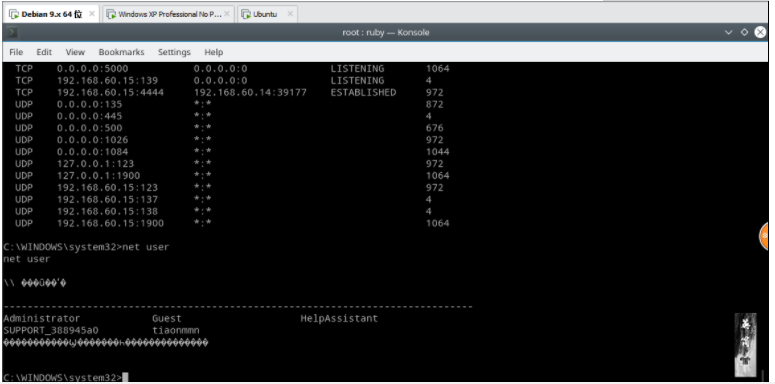Open the Help menu in Konsole
This screenshot has height=384, width=775.
[x=214, y=52]
